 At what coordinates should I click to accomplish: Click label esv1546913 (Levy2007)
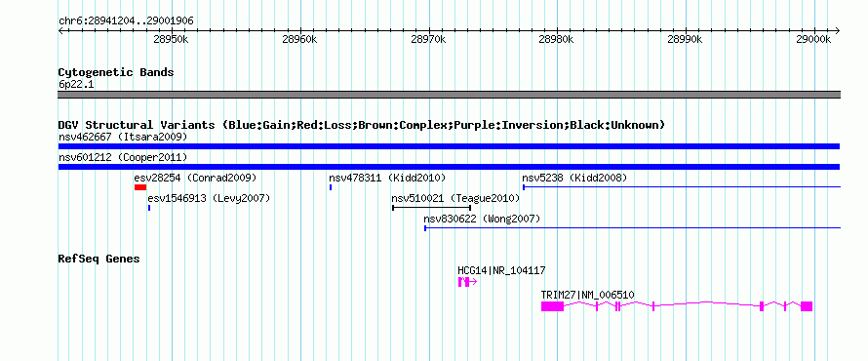click(x=209, y=198)
